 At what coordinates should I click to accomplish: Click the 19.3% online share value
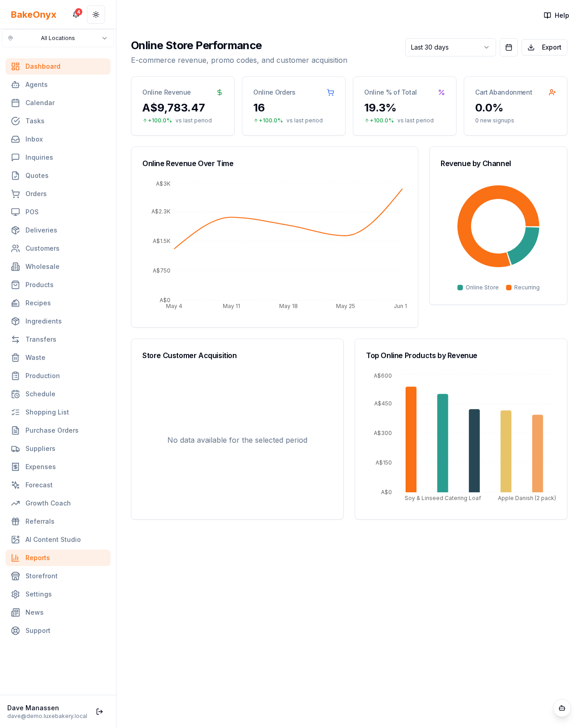[x=380, y=108]
